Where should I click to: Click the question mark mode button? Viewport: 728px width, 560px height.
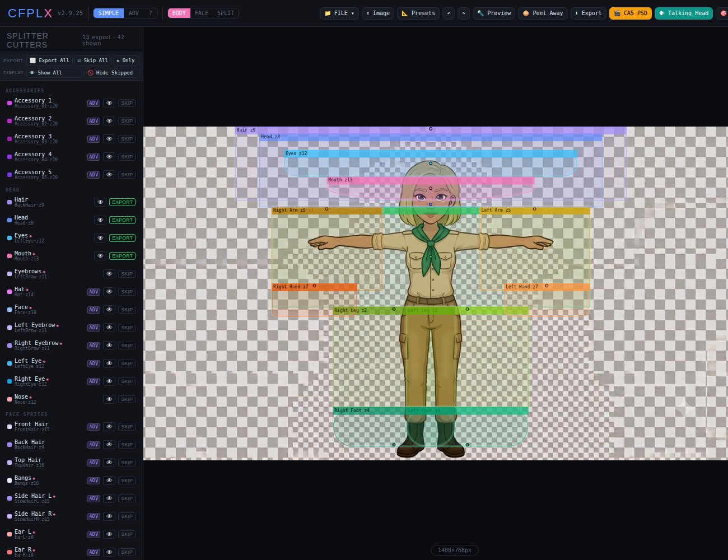click(x=150, y=13)
